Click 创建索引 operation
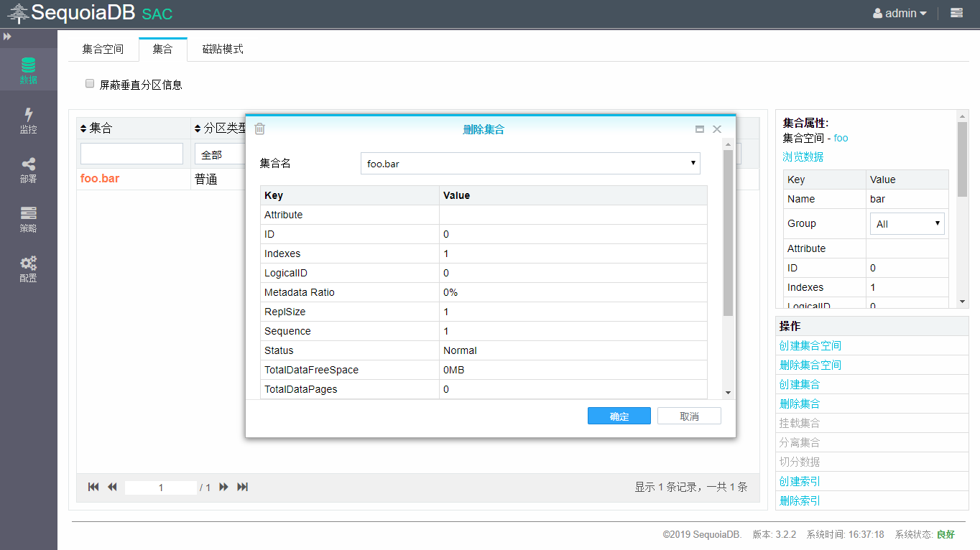The width and height of the screenshot is (980, 550). point(800,481)
